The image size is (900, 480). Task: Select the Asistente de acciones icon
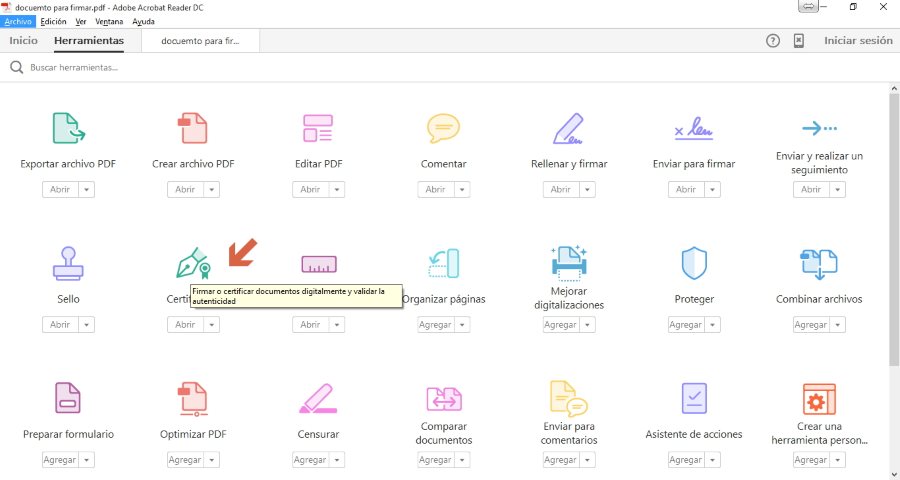[x=693, y=398]
